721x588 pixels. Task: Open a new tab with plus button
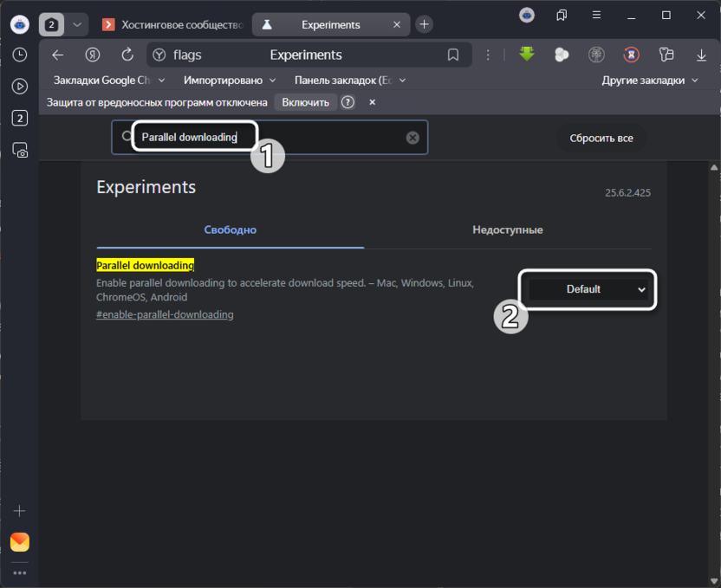pos(424,24)
